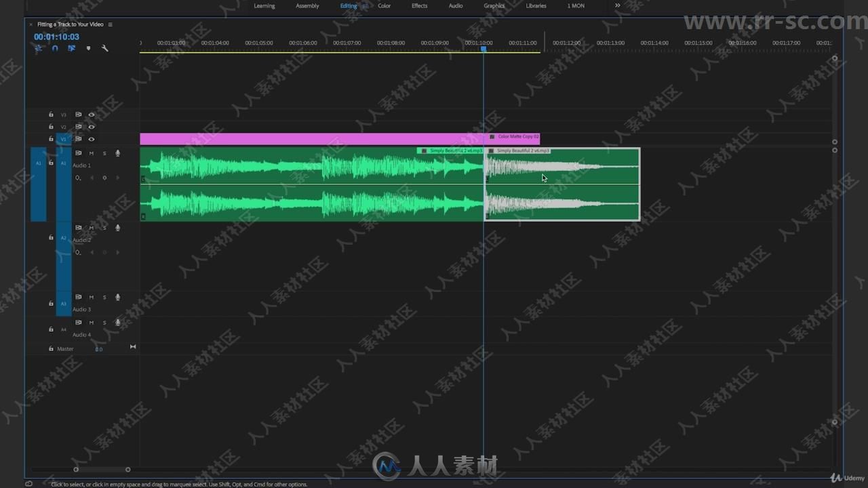Toggle the lock on track A4

(51, 329)
